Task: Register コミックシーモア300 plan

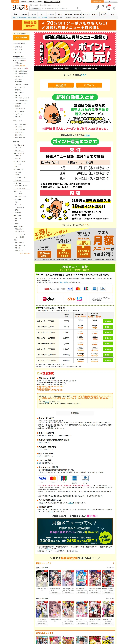Action: click(x=108, y=321)
